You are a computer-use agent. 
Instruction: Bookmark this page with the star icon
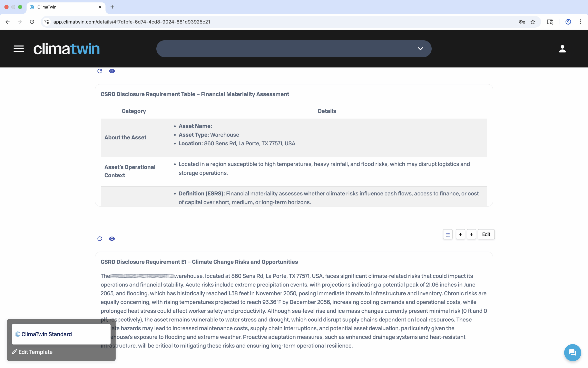pyautogui.click(x=533, y=22)
